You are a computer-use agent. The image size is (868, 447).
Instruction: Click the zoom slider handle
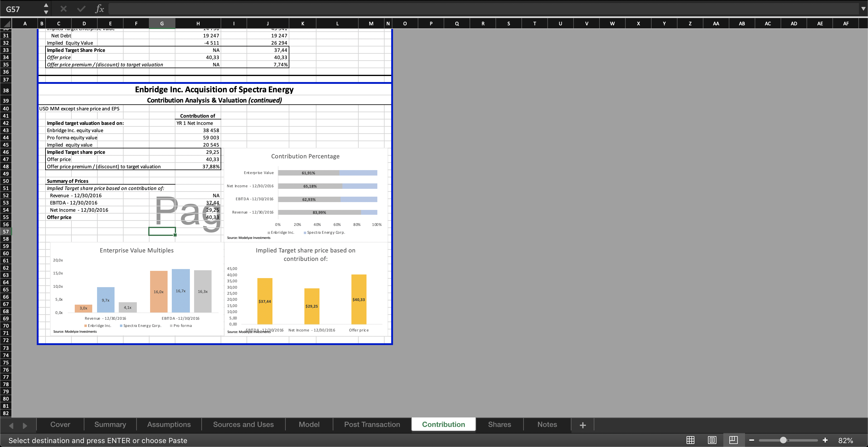coord(783,440)
